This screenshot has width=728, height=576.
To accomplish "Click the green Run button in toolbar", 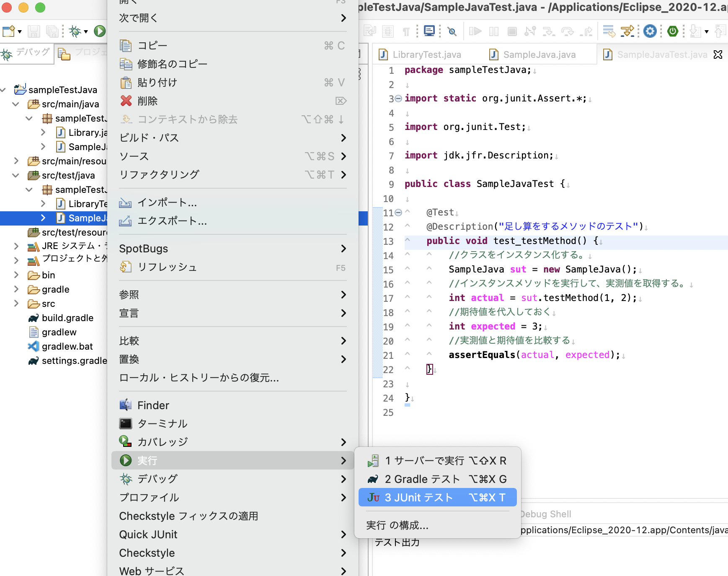I will [x=100, y=31].
